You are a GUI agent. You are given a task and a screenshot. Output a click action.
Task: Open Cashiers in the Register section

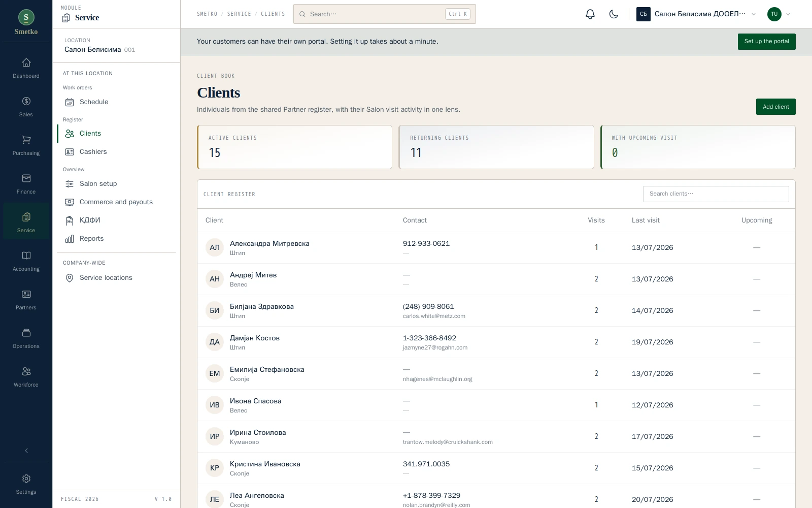[x=116, y=151]
